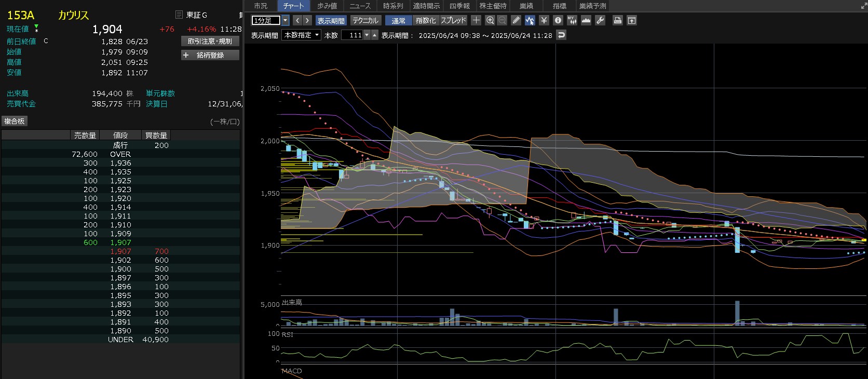The image size is (868, 379).
Task: Open the chart information icon
Action: coord(558,20)
